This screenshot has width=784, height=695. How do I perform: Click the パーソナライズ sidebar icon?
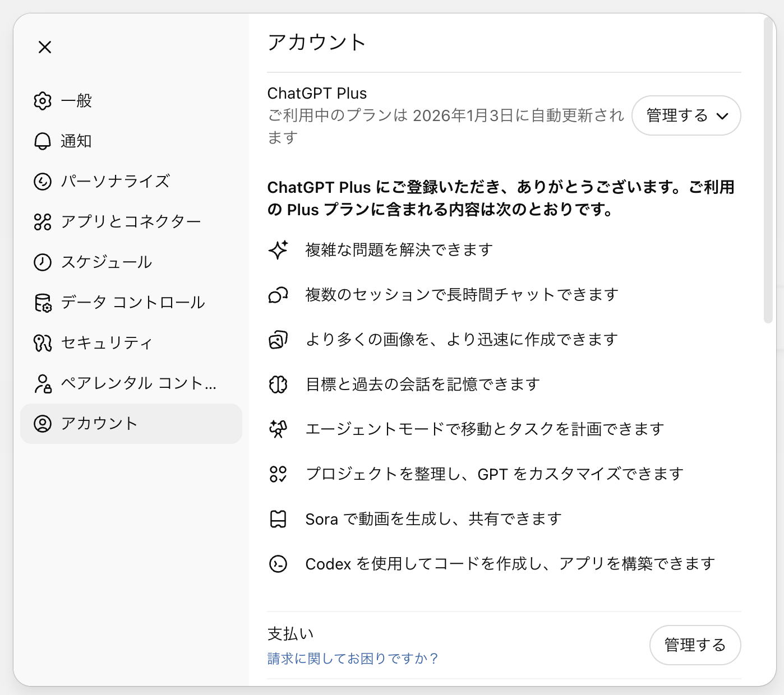pyautogui.click(x=43, y=182)
